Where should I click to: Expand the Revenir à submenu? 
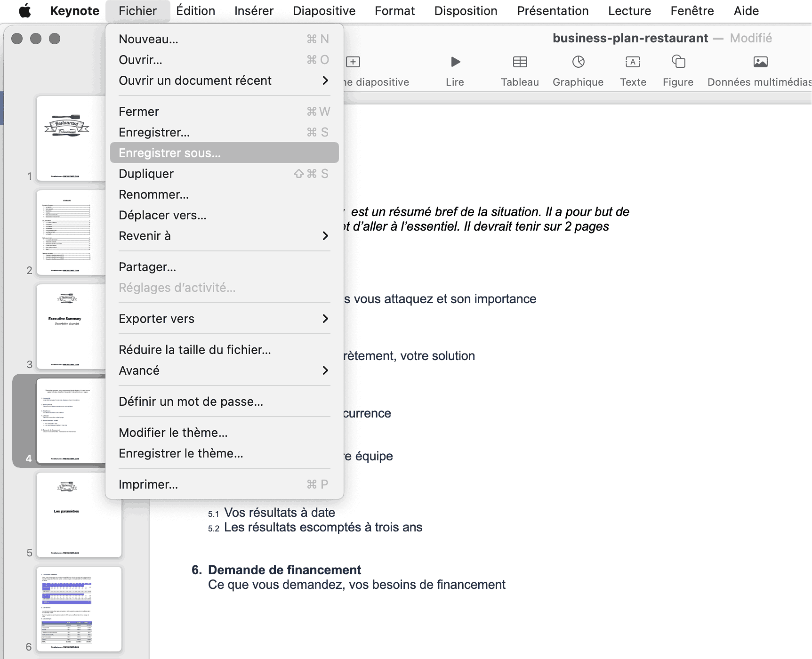(x=224, y=236)
